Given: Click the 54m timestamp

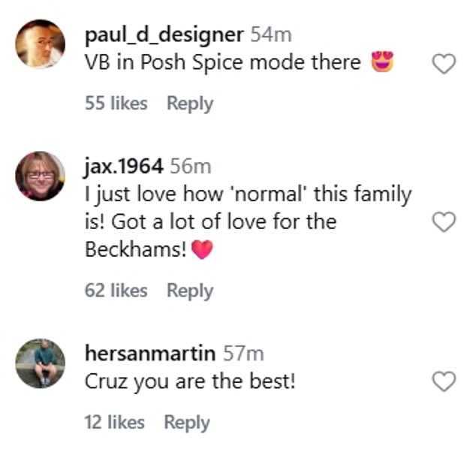Looking at the screenshot, I should point(271,35).
